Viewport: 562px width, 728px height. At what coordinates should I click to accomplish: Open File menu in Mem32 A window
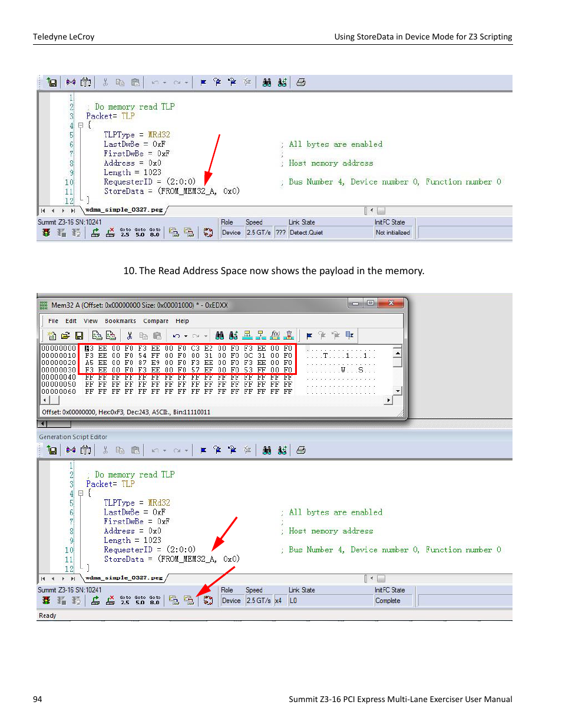tap(53, 321)
